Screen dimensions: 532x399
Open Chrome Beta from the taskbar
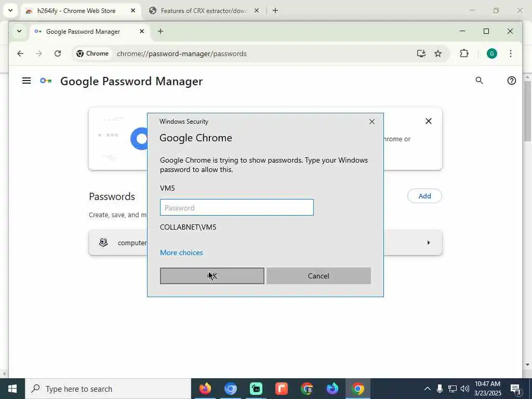(x=307, y=389)
